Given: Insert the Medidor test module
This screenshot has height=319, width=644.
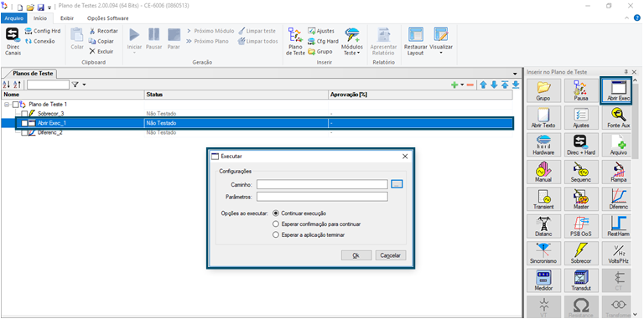Looking at the screenshot, I should (543, 280).
